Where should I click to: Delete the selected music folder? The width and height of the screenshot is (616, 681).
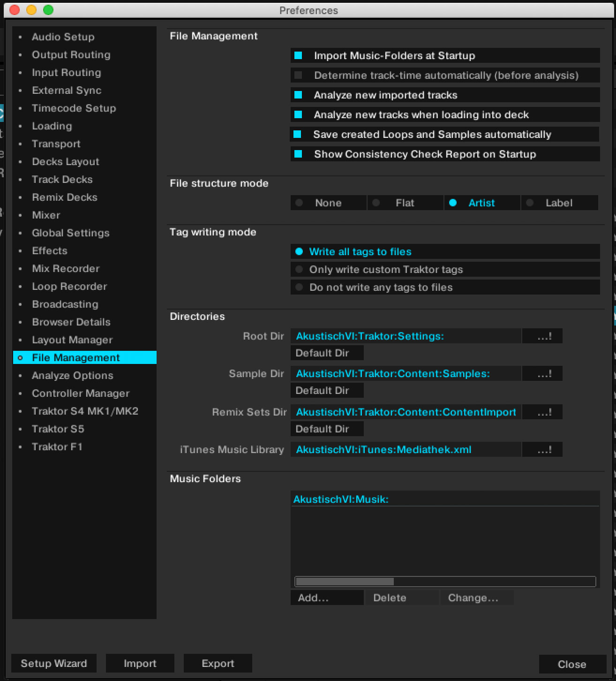coord(402,598)
